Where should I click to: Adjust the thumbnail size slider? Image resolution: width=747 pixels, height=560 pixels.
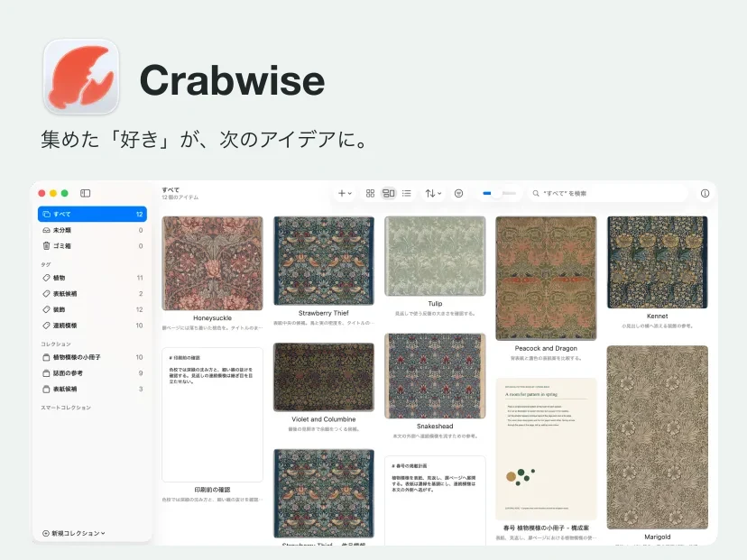coord(499,193)
